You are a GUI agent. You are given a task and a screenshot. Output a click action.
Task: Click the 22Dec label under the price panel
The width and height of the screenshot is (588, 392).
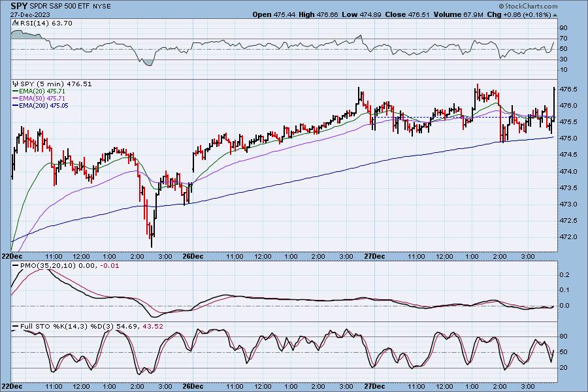[x=12, y=257]
